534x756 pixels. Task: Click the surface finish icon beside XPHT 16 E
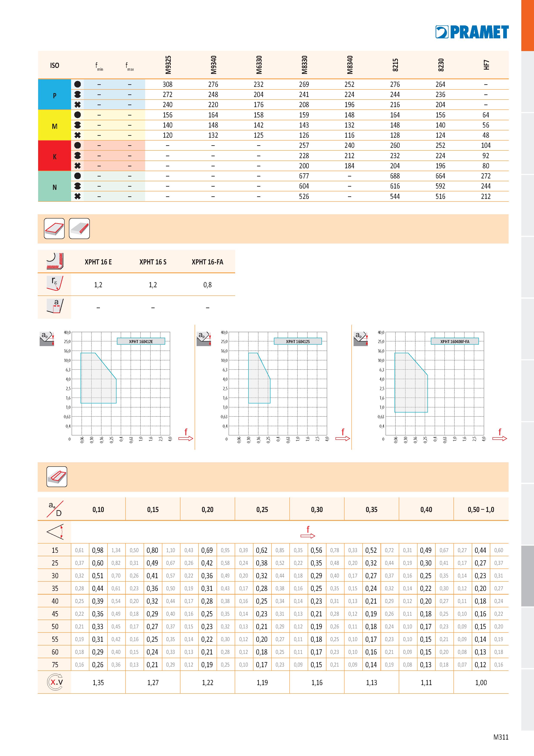[55, 261]
